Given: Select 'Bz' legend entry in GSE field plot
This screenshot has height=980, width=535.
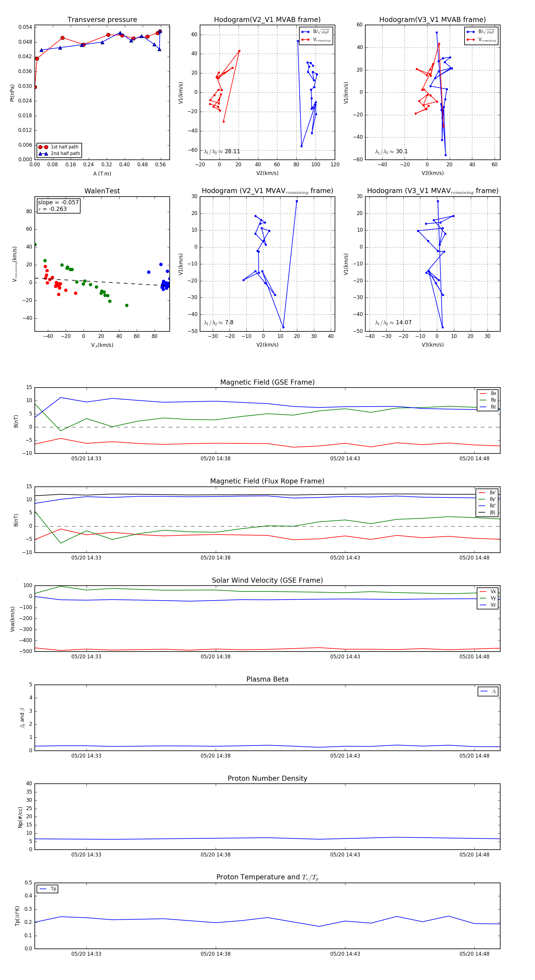Looking at the screenshot, I should pos(488,407).
